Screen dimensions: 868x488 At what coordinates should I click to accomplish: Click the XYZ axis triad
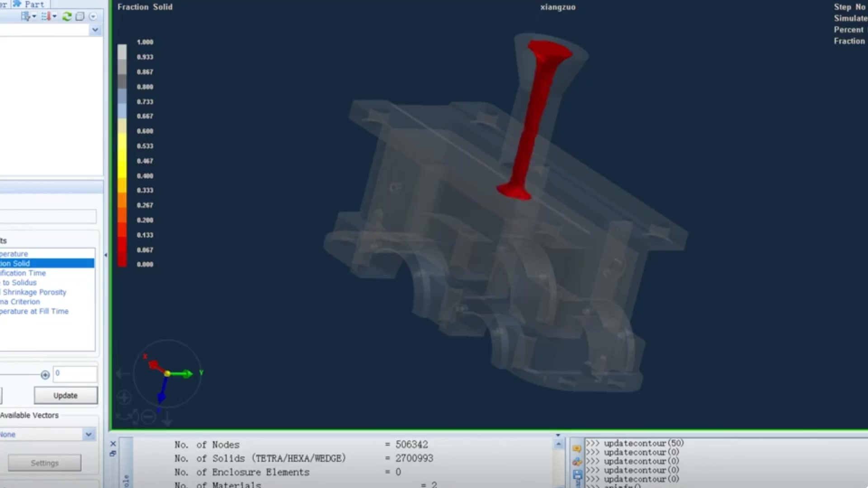[x=168, y=373]
